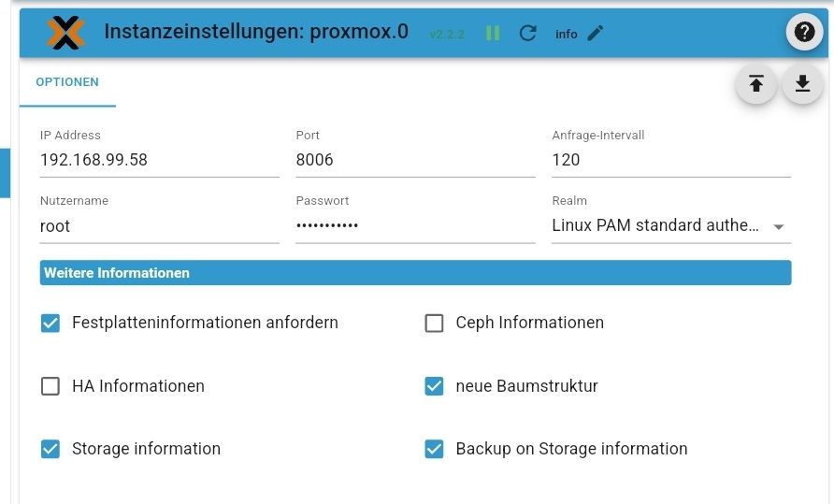Open the Realm dropdown
The height and width of the screenshot is (504, 834).
670,226
